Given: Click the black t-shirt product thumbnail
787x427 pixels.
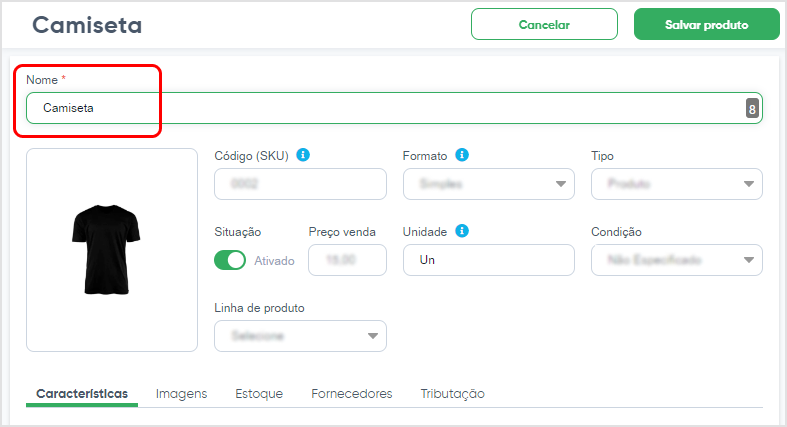Looking at the screenshot, I should (x=106, y=249).
